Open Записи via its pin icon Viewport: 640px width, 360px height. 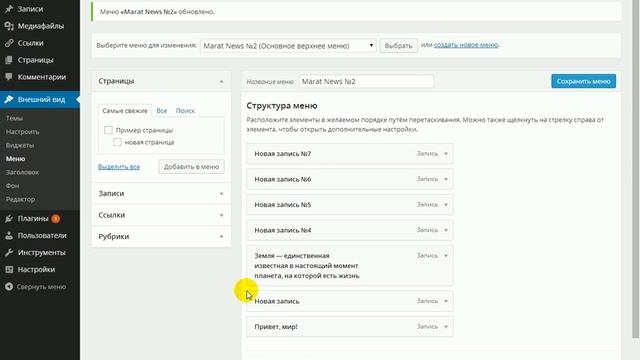(9, 9)
